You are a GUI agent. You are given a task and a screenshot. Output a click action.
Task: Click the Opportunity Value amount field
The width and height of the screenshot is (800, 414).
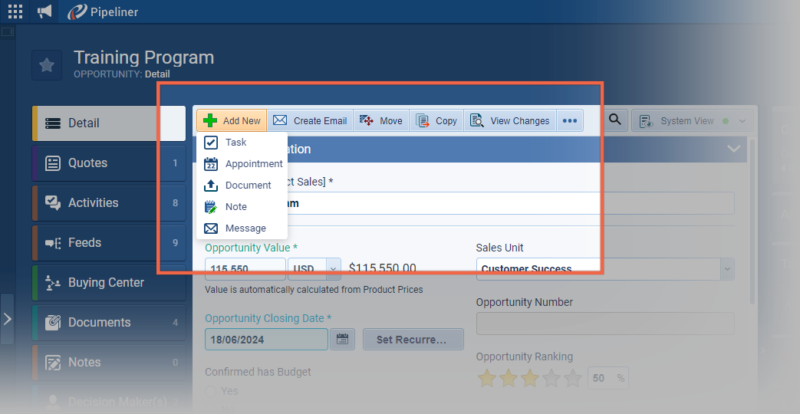[245, 269]
